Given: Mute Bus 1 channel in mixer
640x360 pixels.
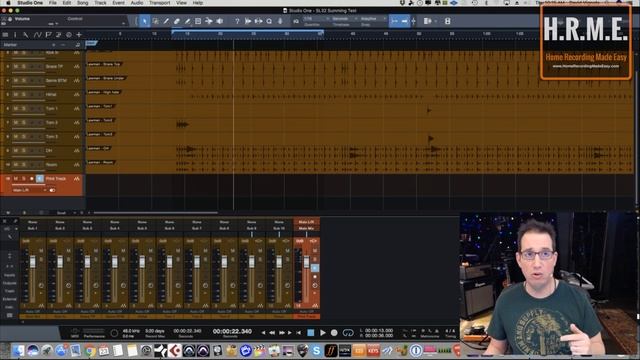Looking at the screenshot, I should point(41,251).
